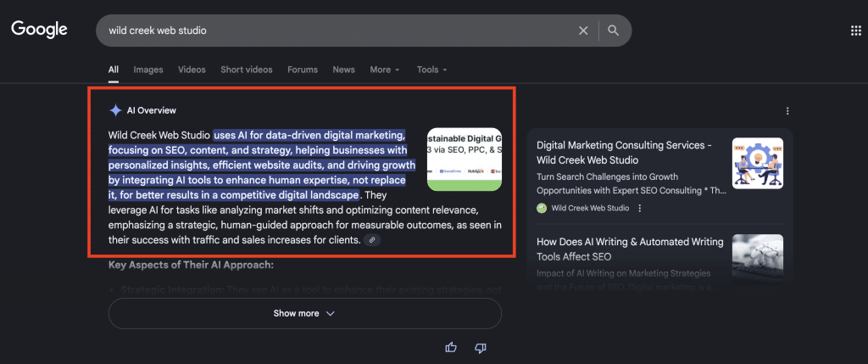
Task: Open three-dot menu beside Wild Creek Web Studio source
Action: tap(640, 209)
